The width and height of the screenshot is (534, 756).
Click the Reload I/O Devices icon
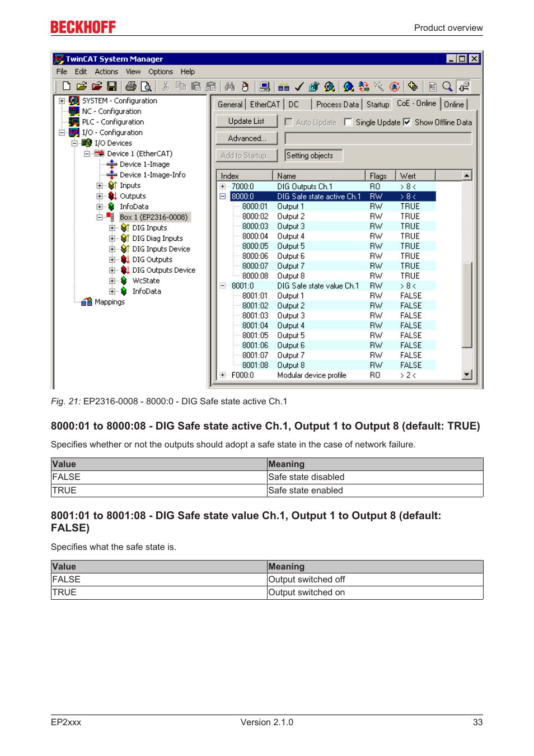click(x=364, y=86)
